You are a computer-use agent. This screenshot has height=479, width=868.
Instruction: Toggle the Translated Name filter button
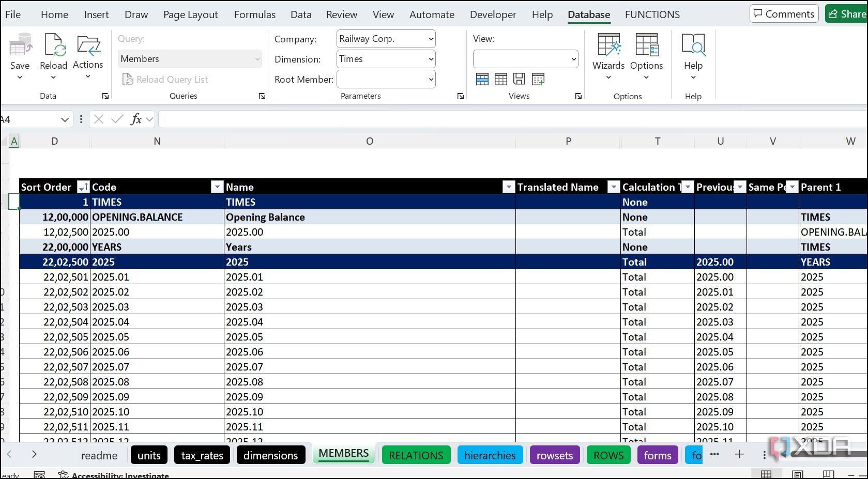point(614,187)
